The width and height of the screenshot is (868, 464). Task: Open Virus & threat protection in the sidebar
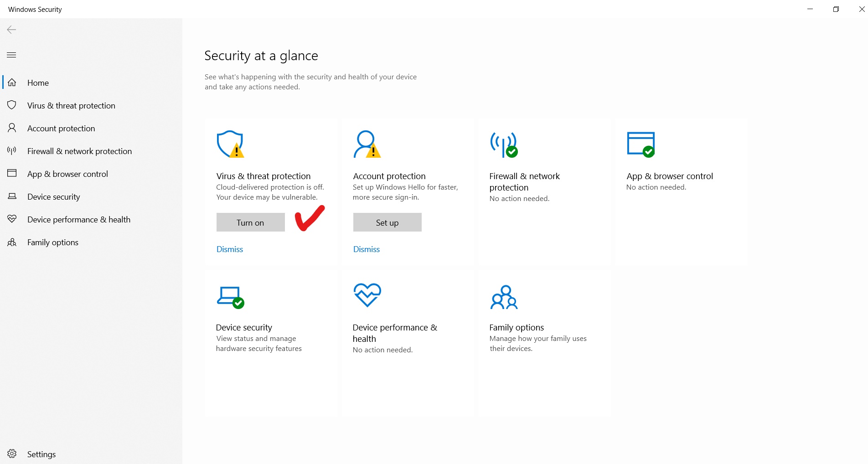click(x=71, y=106)
